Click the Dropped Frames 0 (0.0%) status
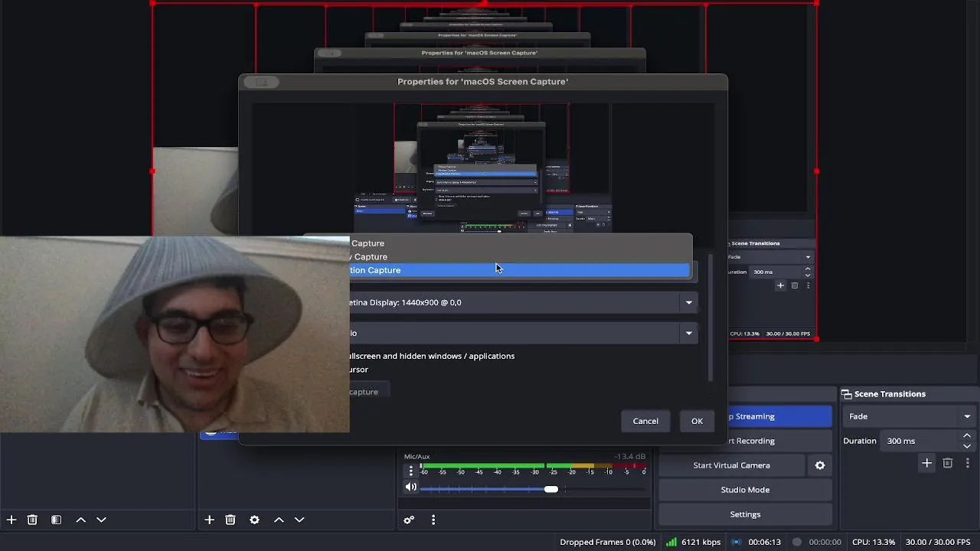 pos(608,542)
